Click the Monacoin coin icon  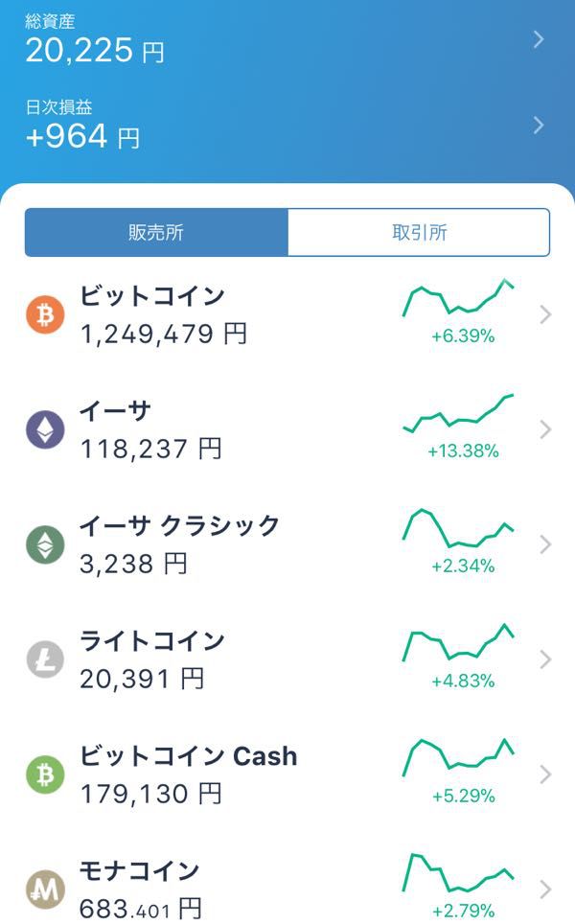(45, 889)
